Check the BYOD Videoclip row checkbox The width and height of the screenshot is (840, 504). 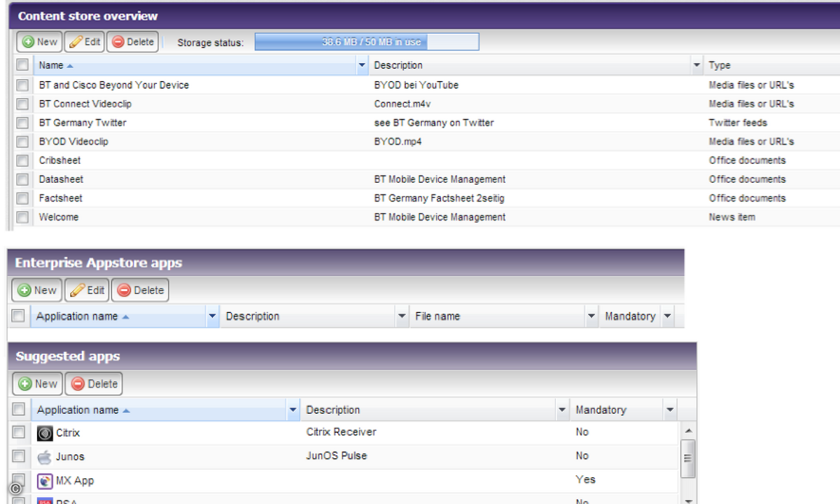pos(22,141)
